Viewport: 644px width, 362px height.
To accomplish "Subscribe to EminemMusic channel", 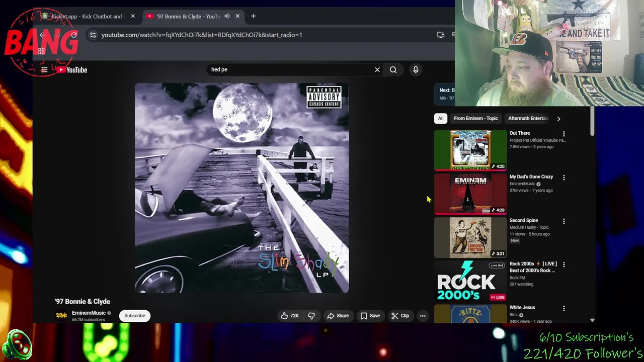I will (x=135, y=316).
